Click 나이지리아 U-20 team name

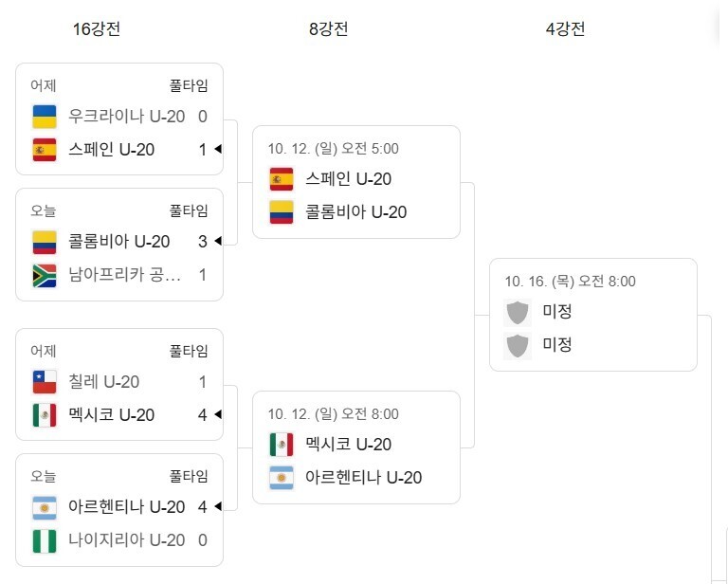pos(126,540)
